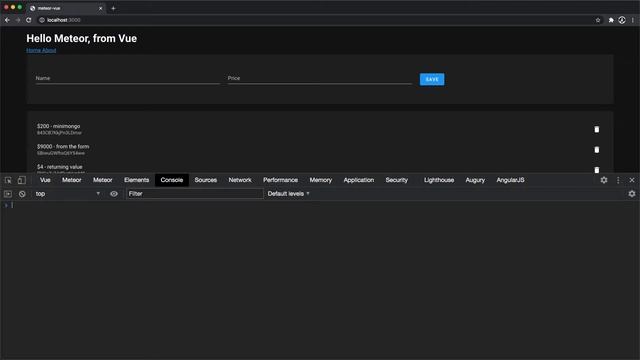The width and height of the screenshot is (640, 360).
Task: Open console settings gear
Action: [632, 194]
